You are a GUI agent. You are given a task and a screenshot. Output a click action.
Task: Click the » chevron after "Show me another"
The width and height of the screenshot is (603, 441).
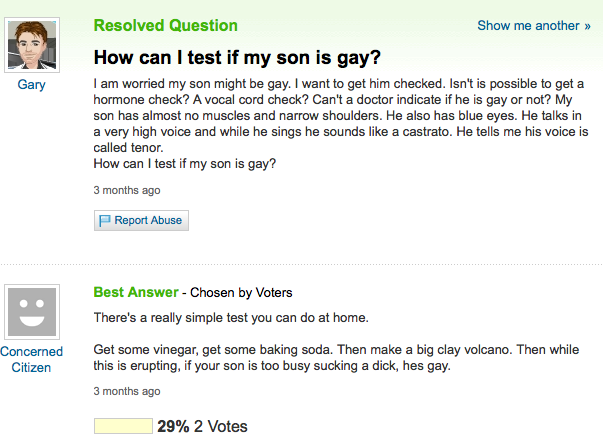coord(573,26)
